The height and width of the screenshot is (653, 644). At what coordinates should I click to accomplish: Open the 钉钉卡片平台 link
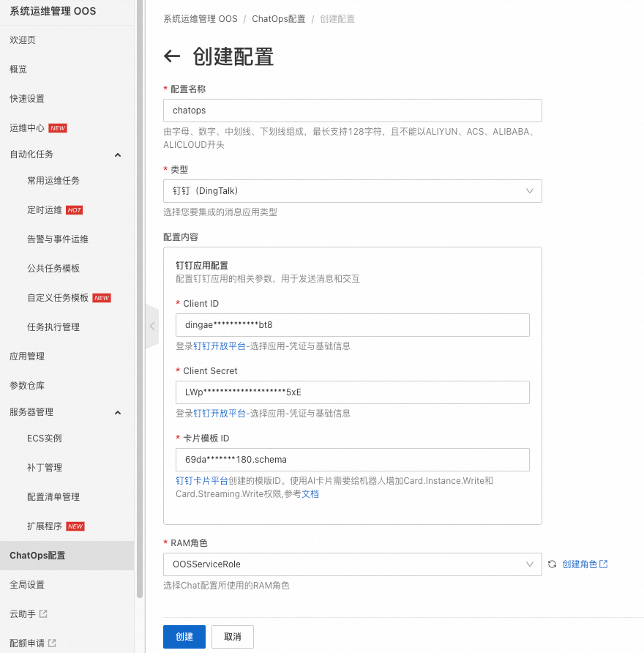pos(202,480)
